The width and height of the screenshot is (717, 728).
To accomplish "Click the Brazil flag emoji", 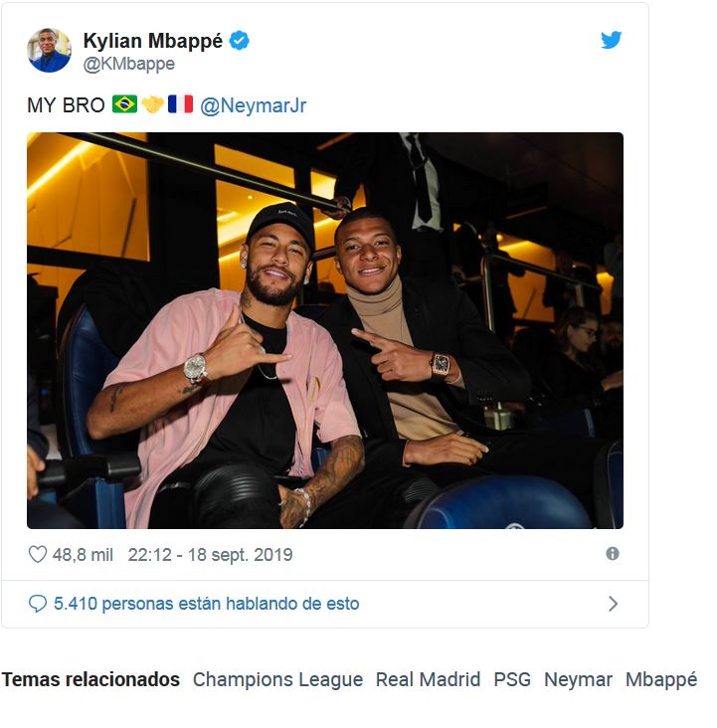I will click(x=124, y=104).
